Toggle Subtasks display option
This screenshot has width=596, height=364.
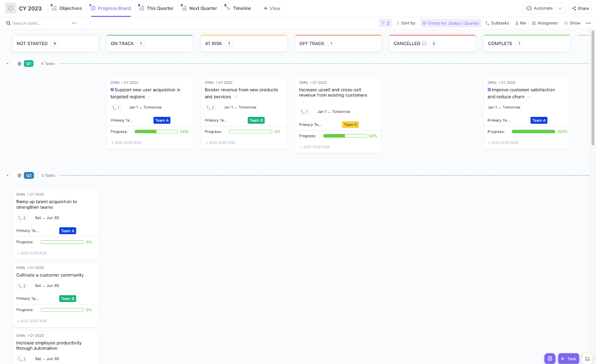497,23
